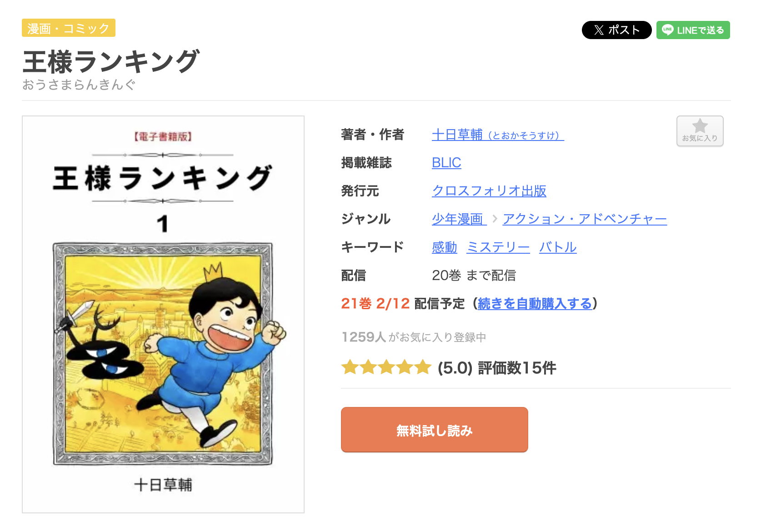Open publisher クロスフォリオ出版 link
781x532 pixels.
489,191
